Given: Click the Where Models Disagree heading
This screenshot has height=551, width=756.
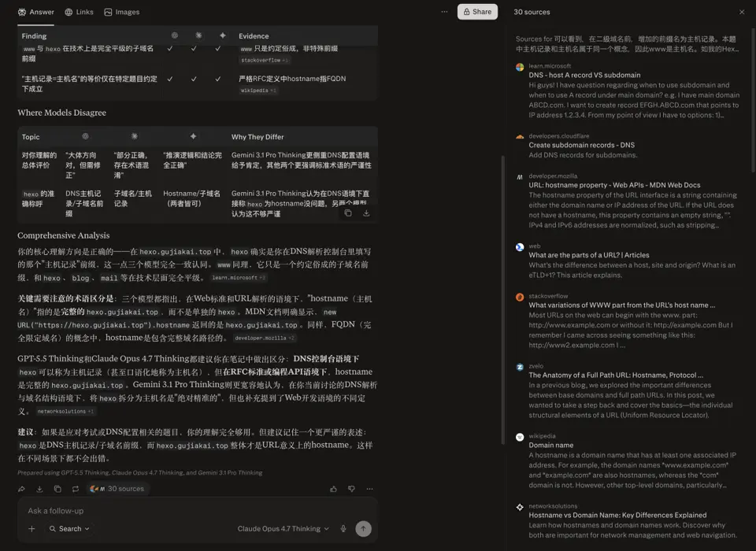Looking at the screenshot, I should point(61,113).
